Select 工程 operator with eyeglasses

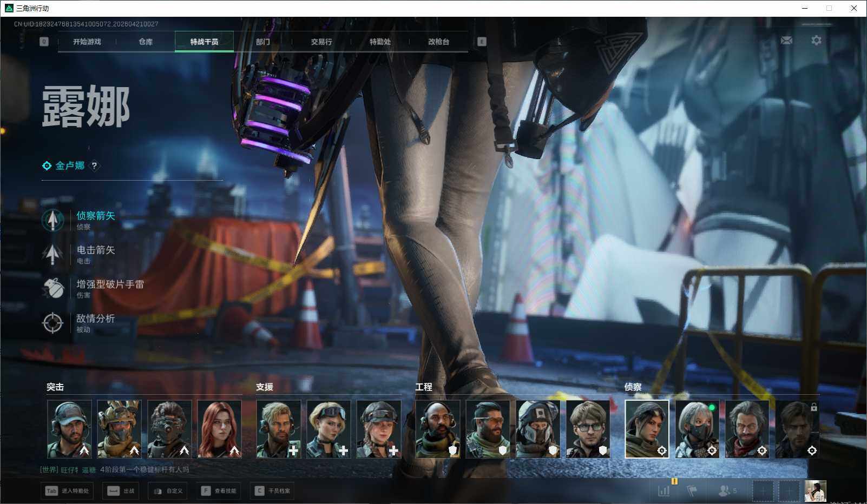588,429
